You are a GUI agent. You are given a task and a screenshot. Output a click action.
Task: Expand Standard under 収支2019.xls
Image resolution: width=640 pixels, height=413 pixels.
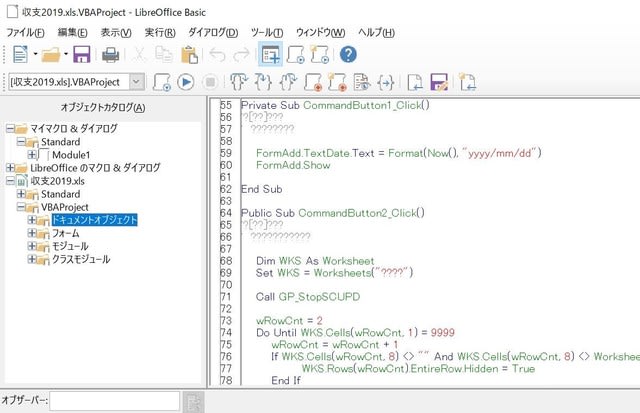pyautogui.click(x=21, y=194)
